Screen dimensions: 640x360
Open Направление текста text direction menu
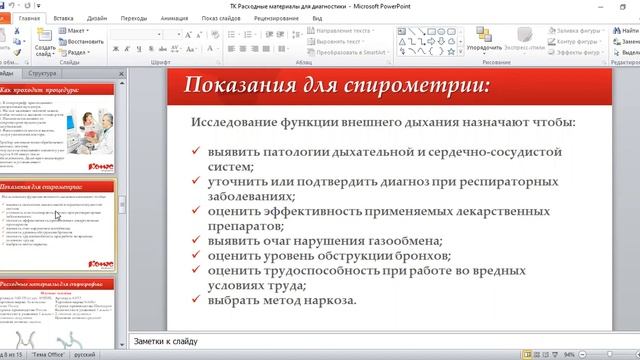(341, 31)
